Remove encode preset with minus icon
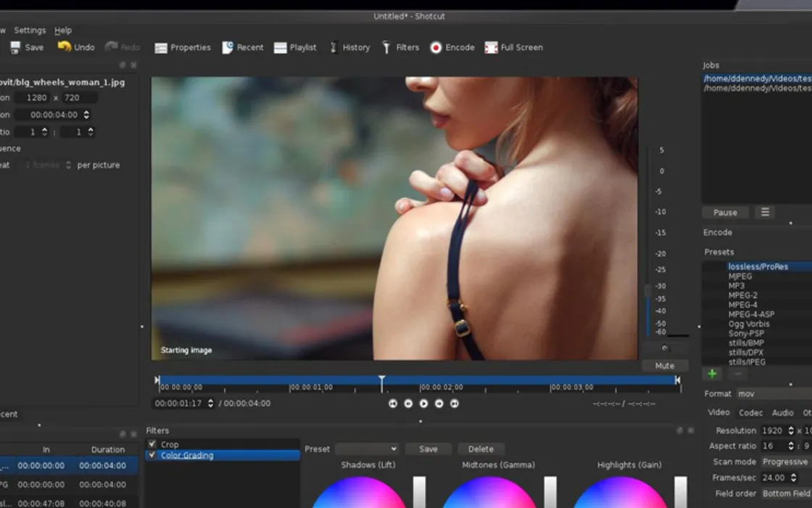Viewport: 812px width, 508px height. (x=738, y=374)
